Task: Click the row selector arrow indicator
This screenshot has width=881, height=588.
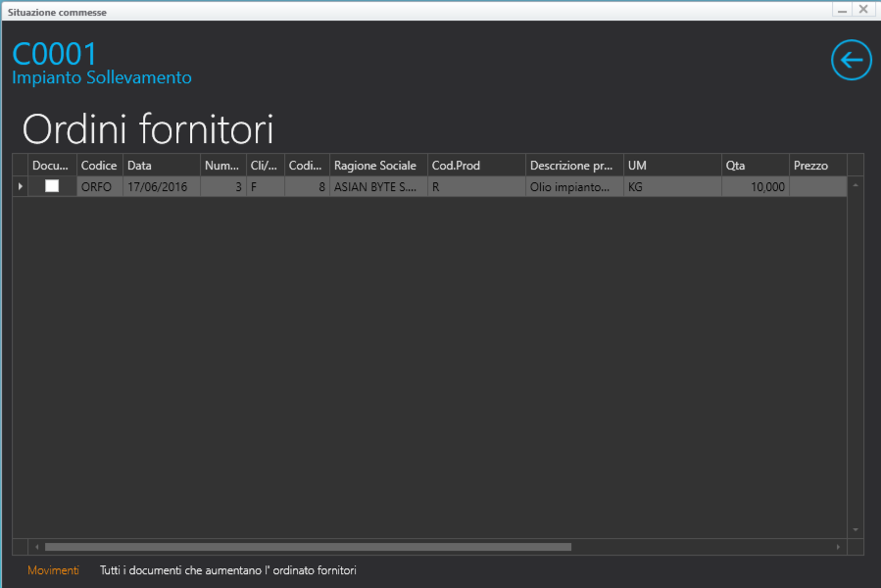Action: [21, 186]
